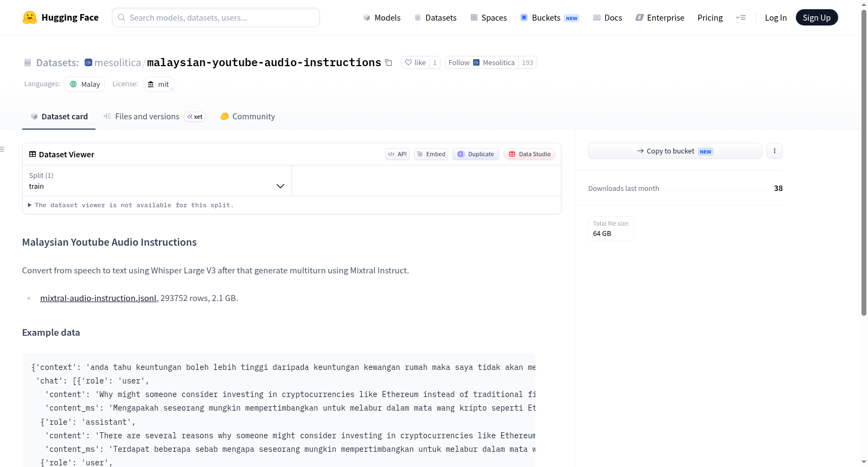868x467 pixels.
Task: Copy the dataset name with copy icon
Action: 388,62
